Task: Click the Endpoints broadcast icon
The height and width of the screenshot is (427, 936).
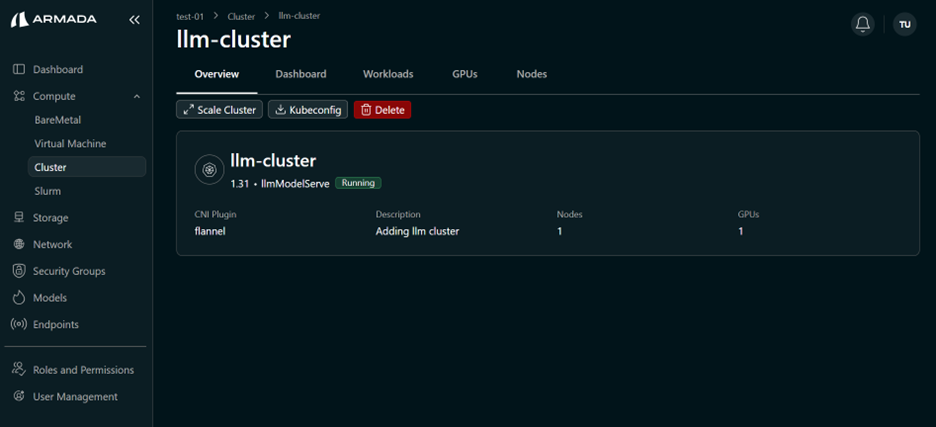Action: (x=19, y=324)
